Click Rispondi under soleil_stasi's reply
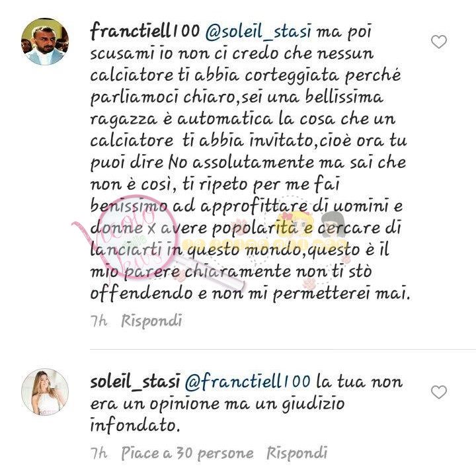The width and height of the screenshot is (476, 470). click(297, 453)
